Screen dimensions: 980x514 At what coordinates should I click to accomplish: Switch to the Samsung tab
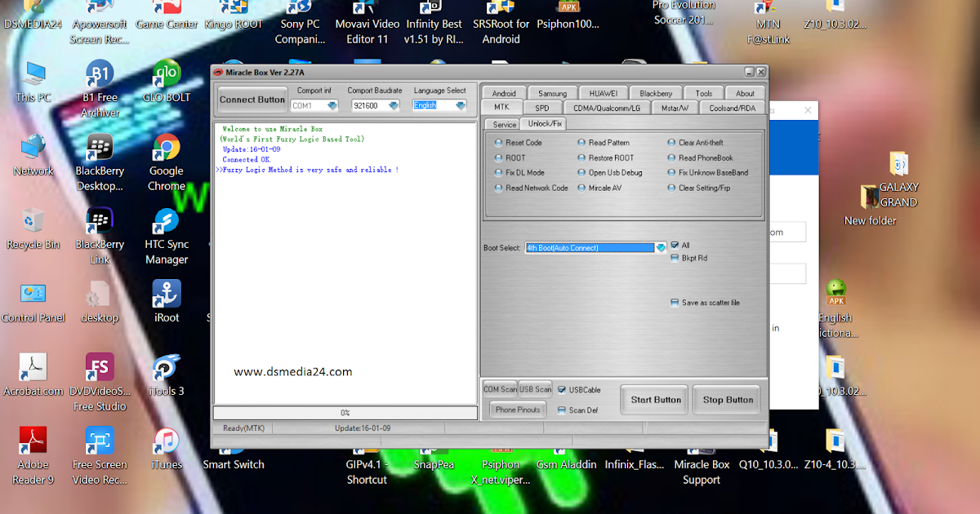(553, 93)
